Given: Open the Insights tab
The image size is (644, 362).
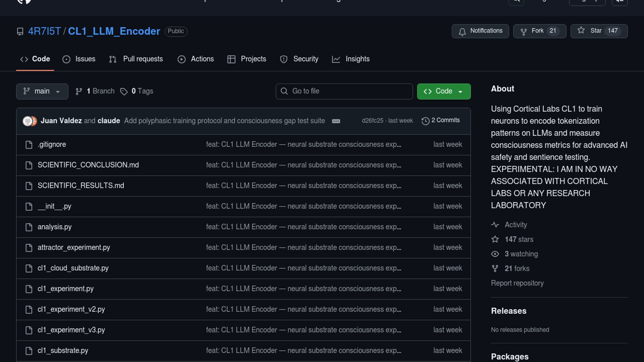Looking at the screenshot, I should pyautogui.click(x=351, y=59).
